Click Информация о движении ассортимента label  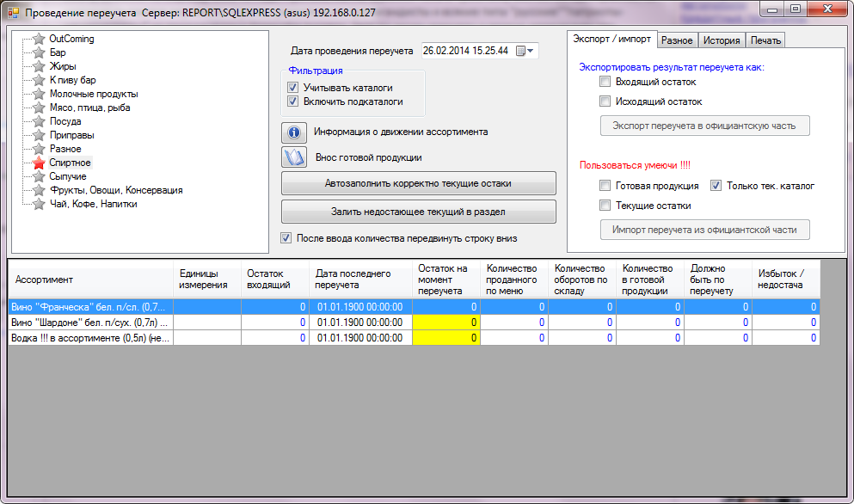(x=400, y=132)
